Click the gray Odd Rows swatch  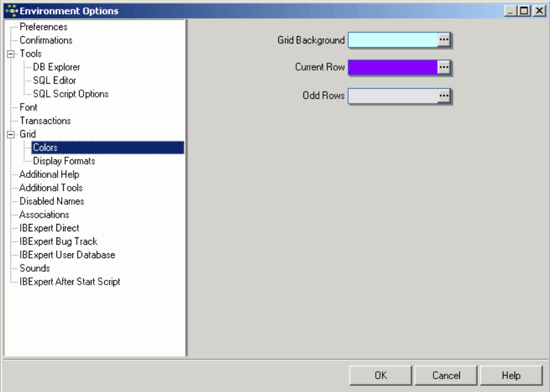click(x=393, y=96)
